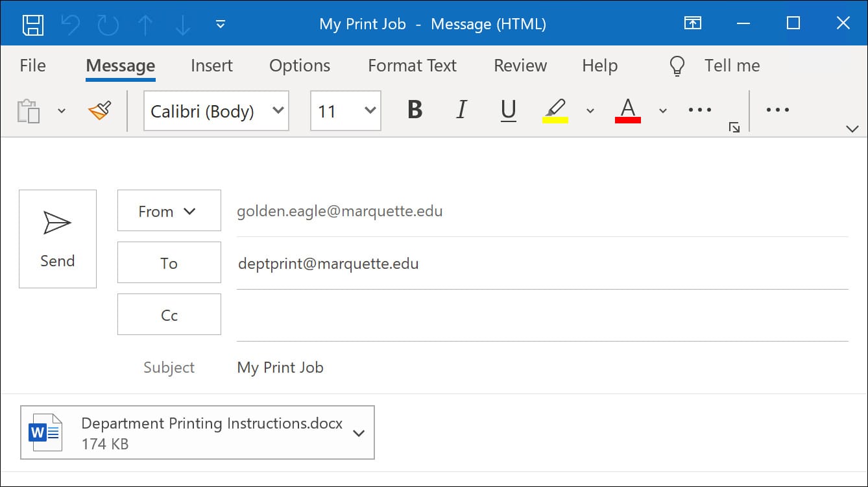Screen dimensions: 868x487
Task: Open the font size 11 dropdown
Action: pos(369,110)
